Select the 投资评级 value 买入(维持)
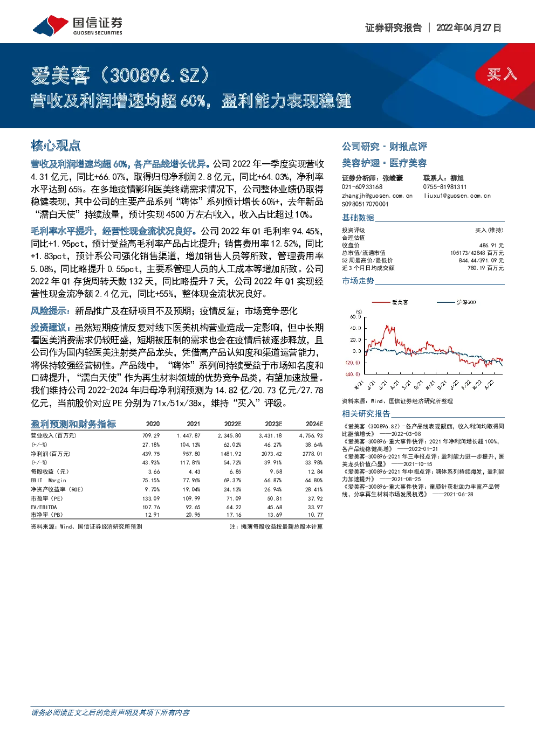535x756 pixels. (489, 230)
